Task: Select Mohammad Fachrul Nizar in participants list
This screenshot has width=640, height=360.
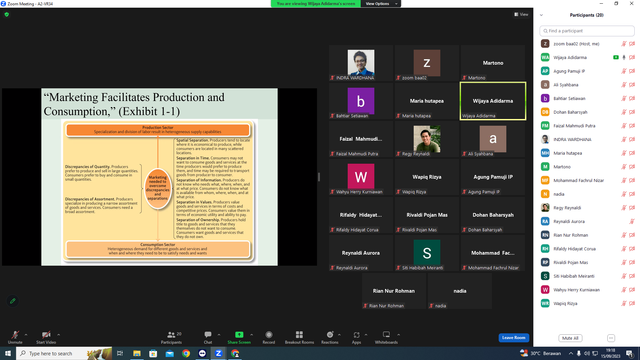Action: click(587, 180)
